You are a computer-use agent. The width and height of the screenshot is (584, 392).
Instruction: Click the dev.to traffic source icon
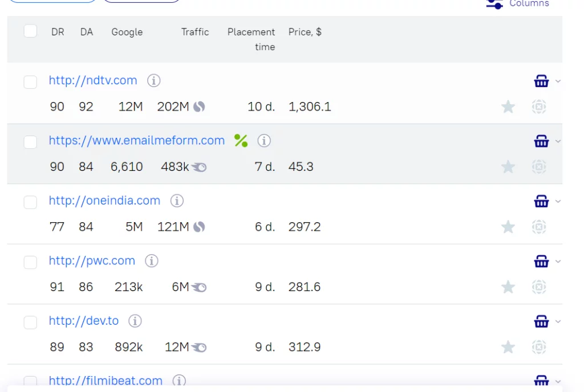point(199,348)
